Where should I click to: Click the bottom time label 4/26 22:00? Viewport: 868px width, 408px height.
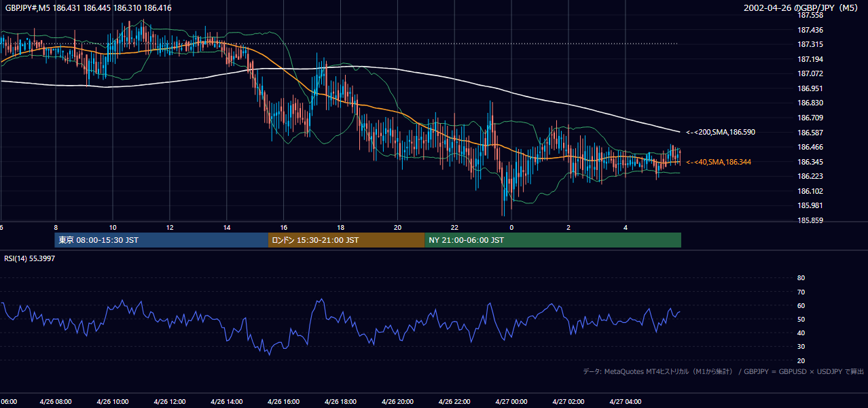click(454, 402)
